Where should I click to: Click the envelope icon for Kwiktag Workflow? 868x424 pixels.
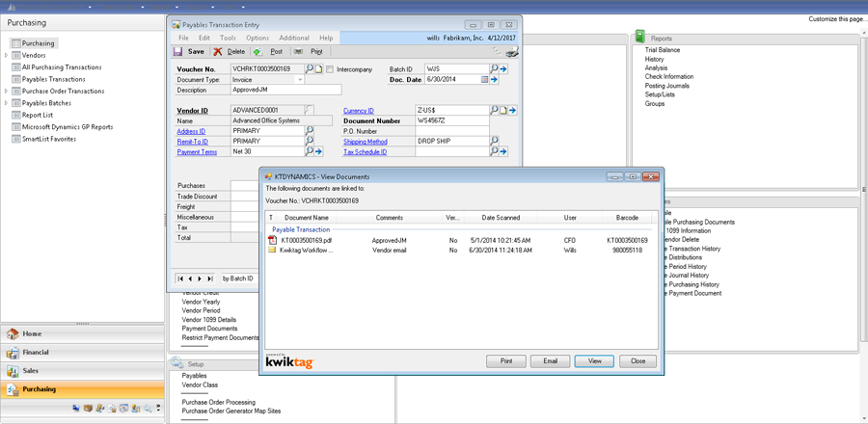[272, 250]
